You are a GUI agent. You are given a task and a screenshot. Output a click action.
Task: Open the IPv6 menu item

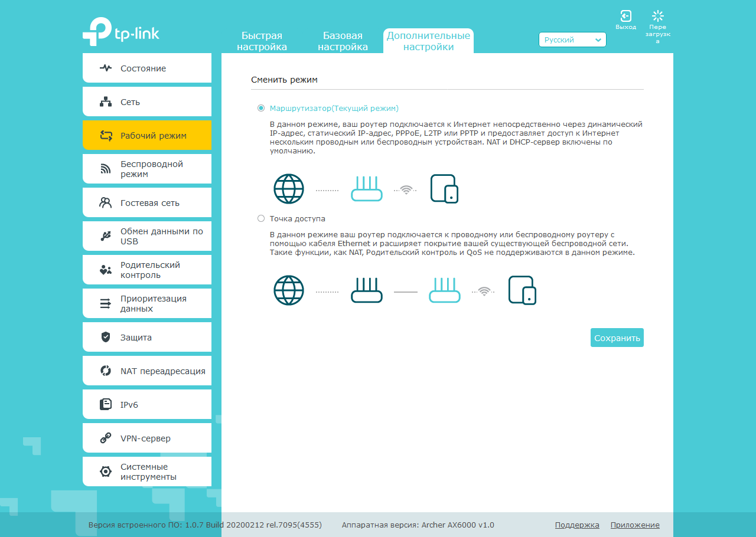point(147,404)
